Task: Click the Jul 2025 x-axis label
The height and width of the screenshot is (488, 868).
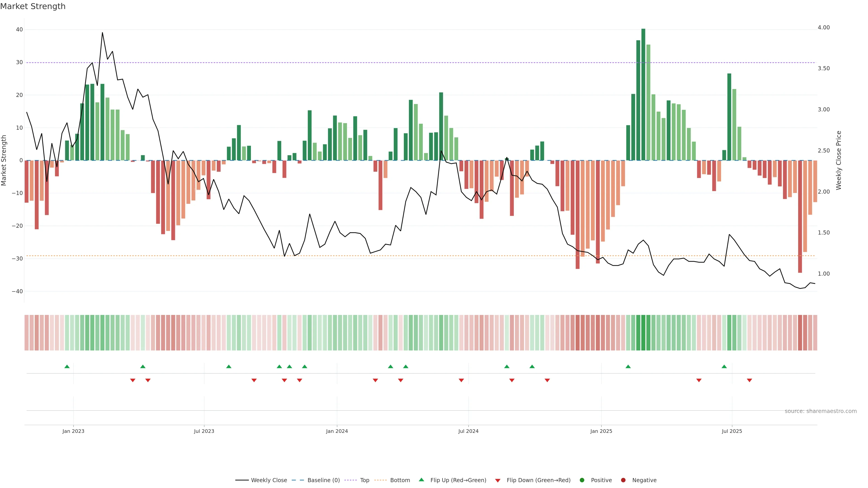Action: pos(732,431)
